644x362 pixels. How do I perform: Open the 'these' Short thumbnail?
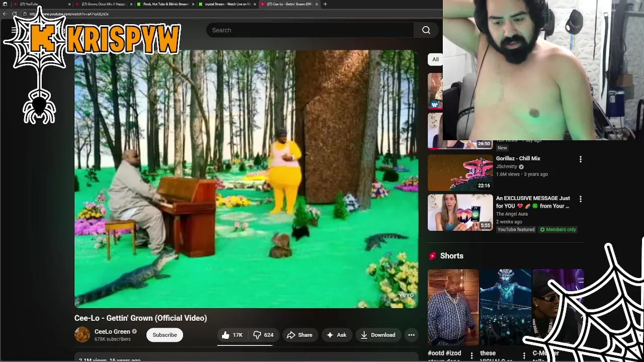[506, 307]
